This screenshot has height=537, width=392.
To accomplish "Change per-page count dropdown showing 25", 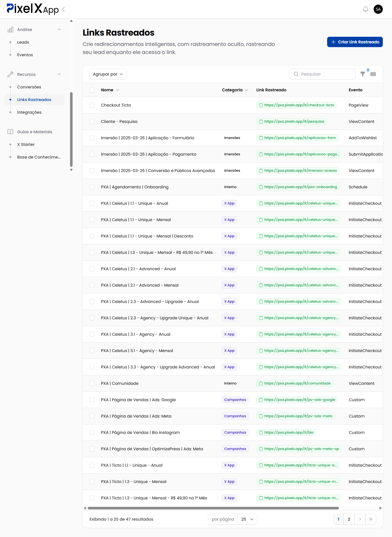I will (247, 519).
